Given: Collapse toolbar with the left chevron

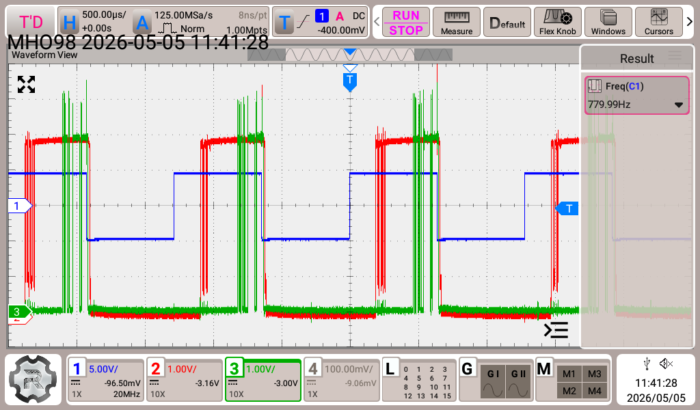Looking at the screenshot, I should click(x=376, y=21).
